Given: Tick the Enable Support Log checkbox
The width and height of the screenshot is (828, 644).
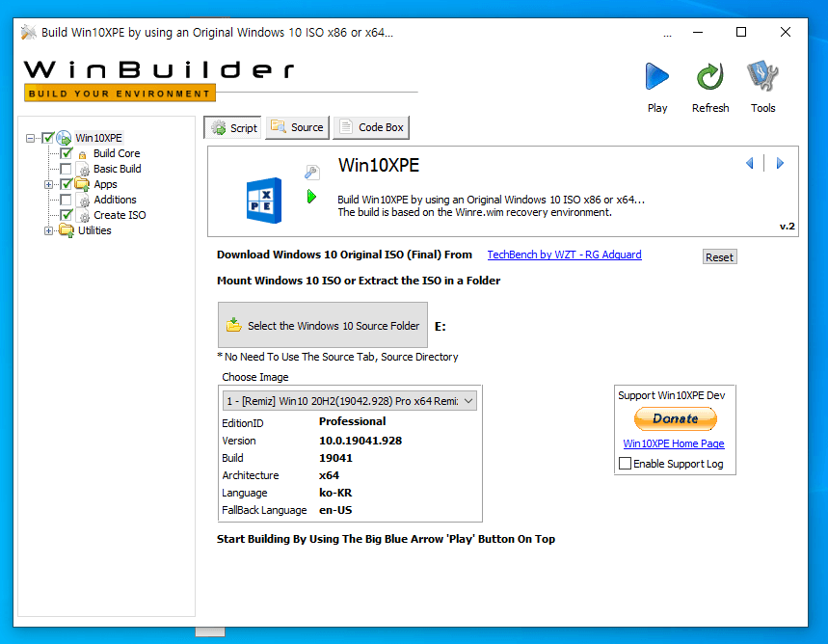Looking at the screenshot, I should click(625, 464).
